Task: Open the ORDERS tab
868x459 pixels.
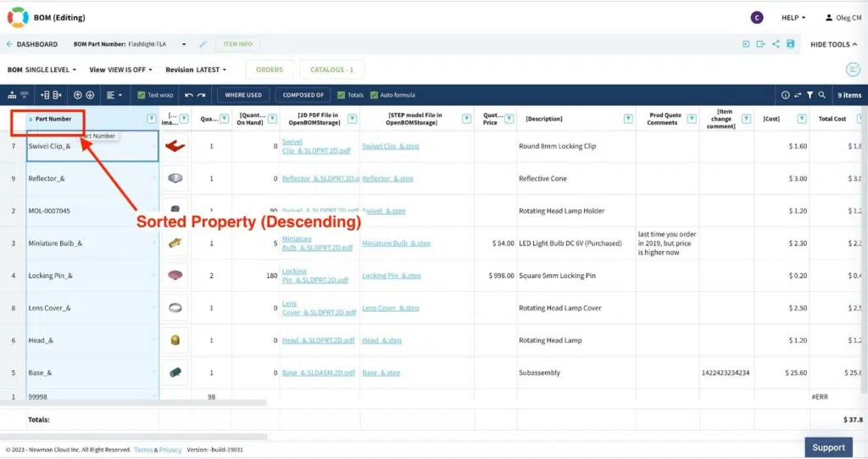Action: pos(270,70)
